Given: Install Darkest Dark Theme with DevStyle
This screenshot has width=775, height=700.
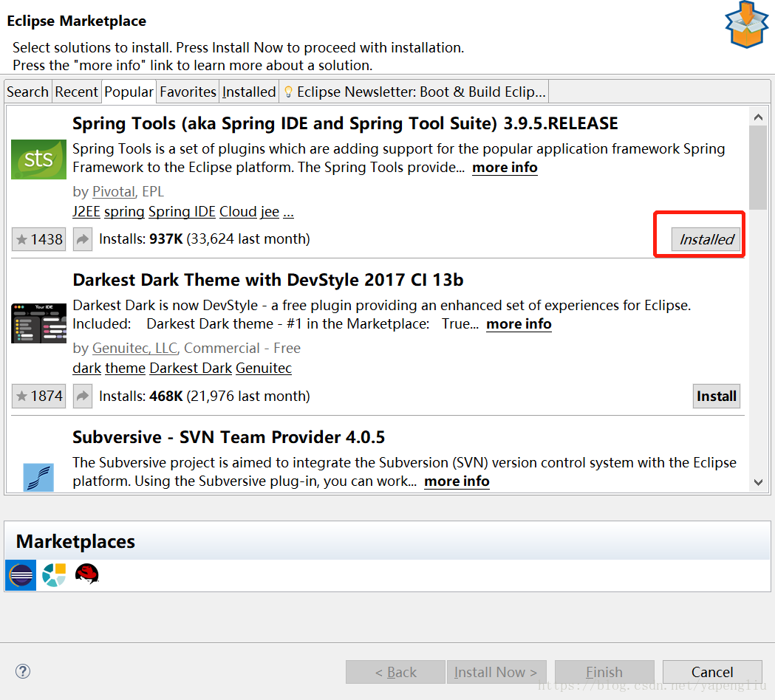Looking at the screenshot, I should pyautogui.click(x=716, y=397).
